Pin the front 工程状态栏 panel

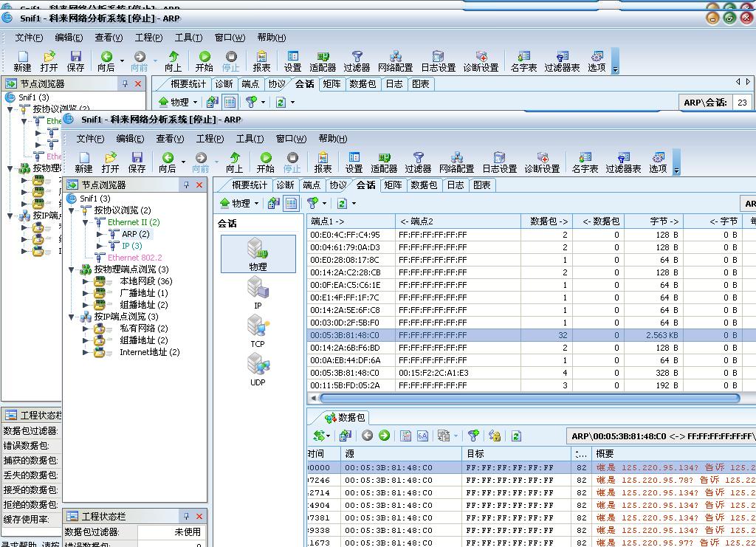pos(186,516)
